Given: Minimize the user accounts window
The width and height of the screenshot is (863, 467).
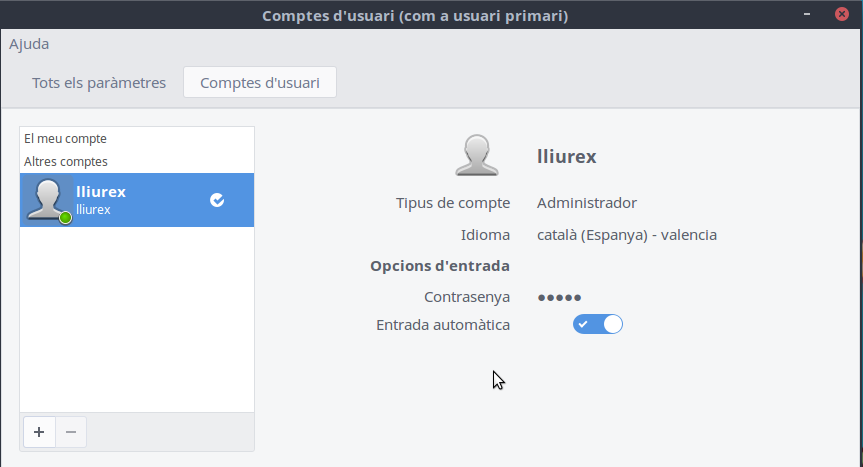Looking at the screenshot, I should (x=808, y=15).
